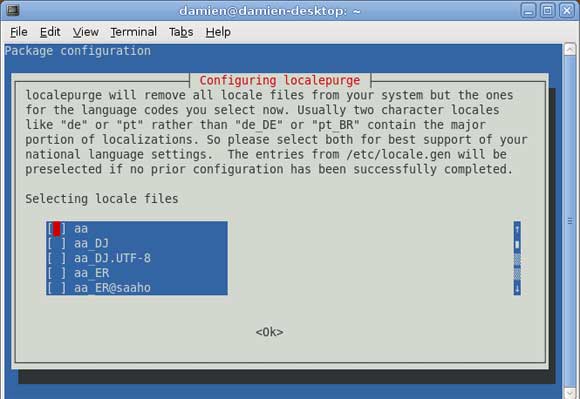Click the 'Package configuration' header text

[x=78, y=51]
